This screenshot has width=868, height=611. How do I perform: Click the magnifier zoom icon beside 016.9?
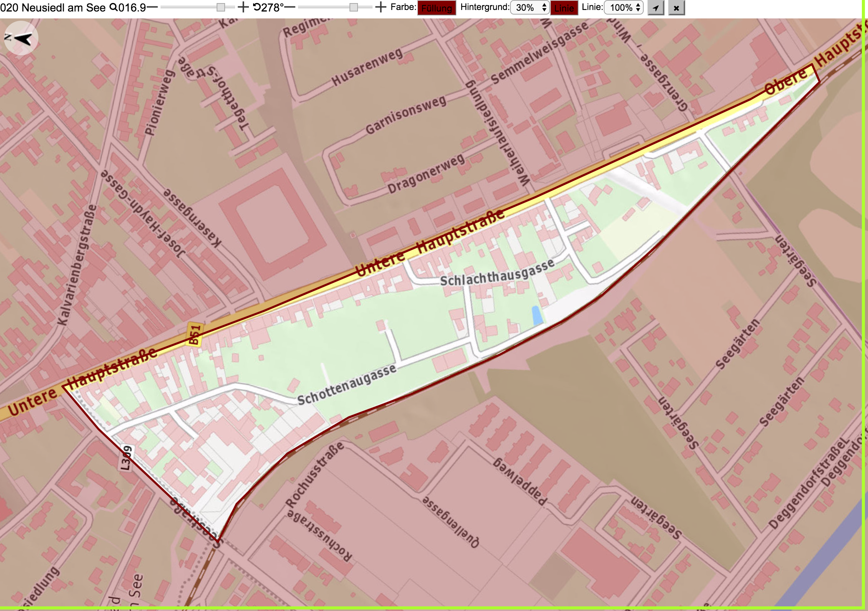(114, 7)
